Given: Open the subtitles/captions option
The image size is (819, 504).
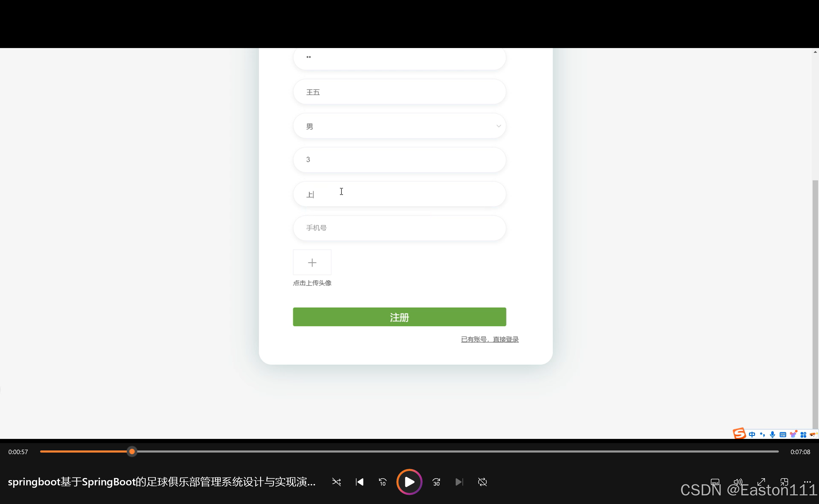Looking at the screenshot, I should click(715, 482).
